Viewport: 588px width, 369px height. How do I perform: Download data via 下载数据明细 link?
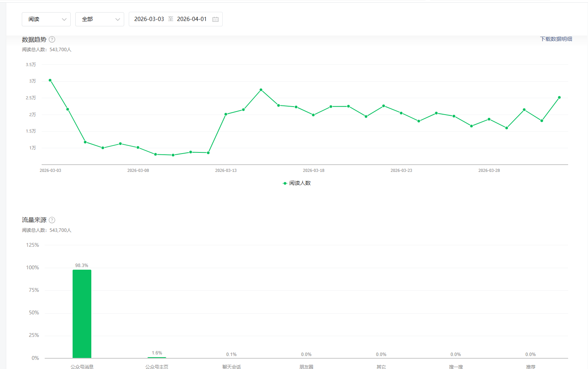pos(556,39)
